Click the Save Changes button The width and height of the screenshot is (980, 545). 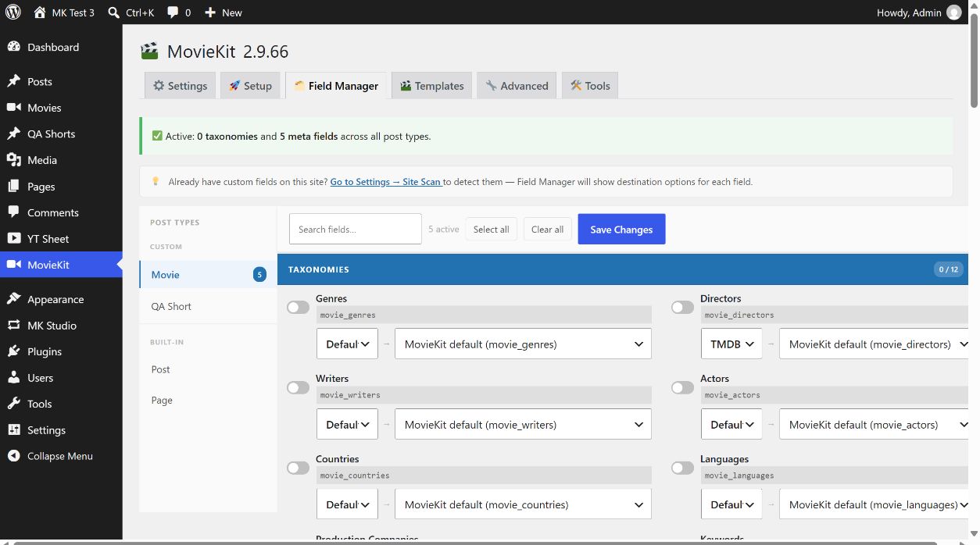pos(621,230)
